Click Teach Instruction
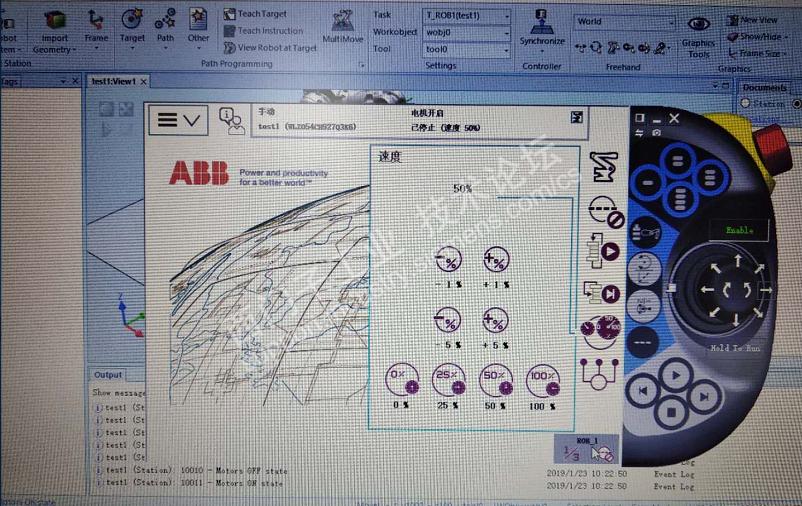802x506 pixels. pyautogui.click(x=264, y=31)
